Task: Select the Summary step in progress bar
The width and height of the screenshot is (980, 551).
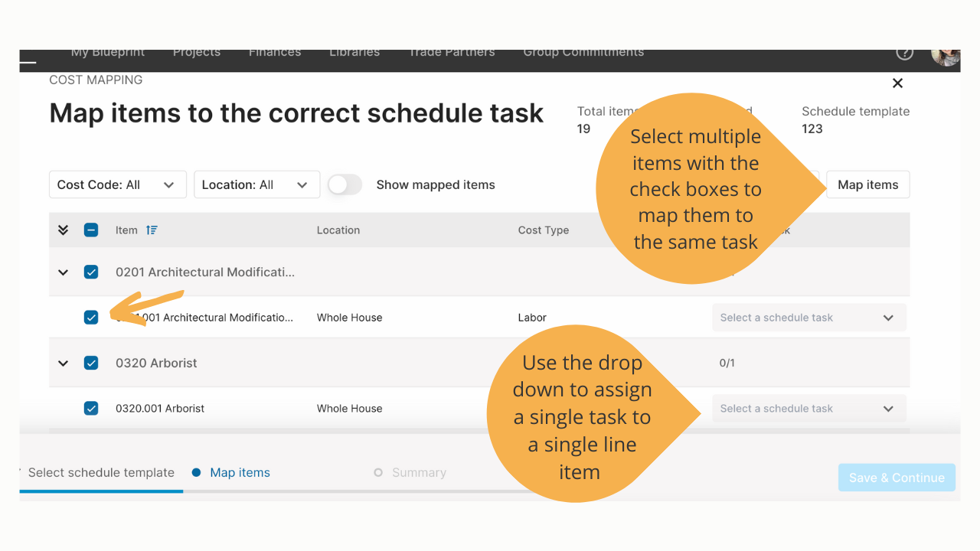Action: coord(410,473)
